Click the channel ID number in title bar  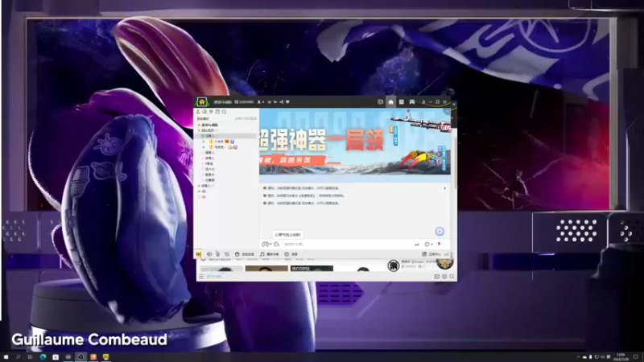coord(245,102)
